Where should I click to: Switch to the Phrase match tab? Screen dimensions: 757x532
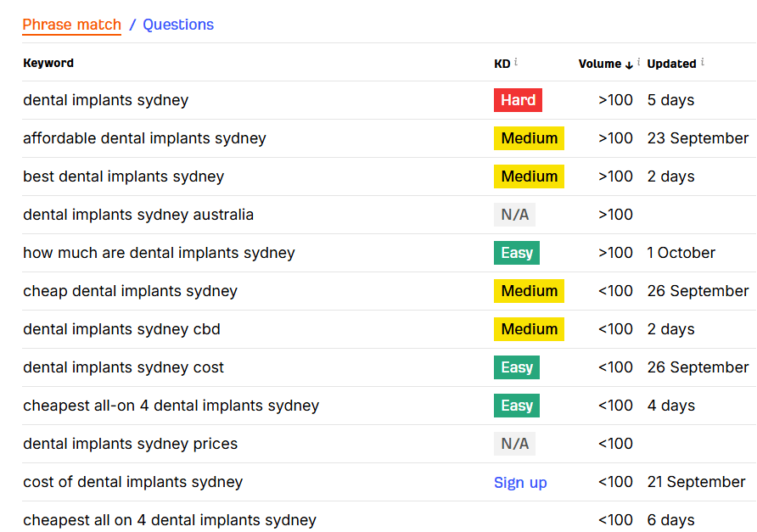(x=72, y=25)
